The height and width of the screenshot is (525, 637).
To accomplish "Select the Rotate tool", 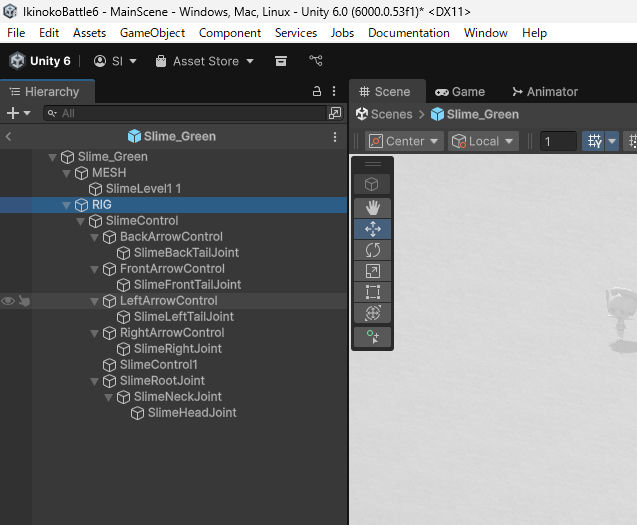I will pos(372,250).
